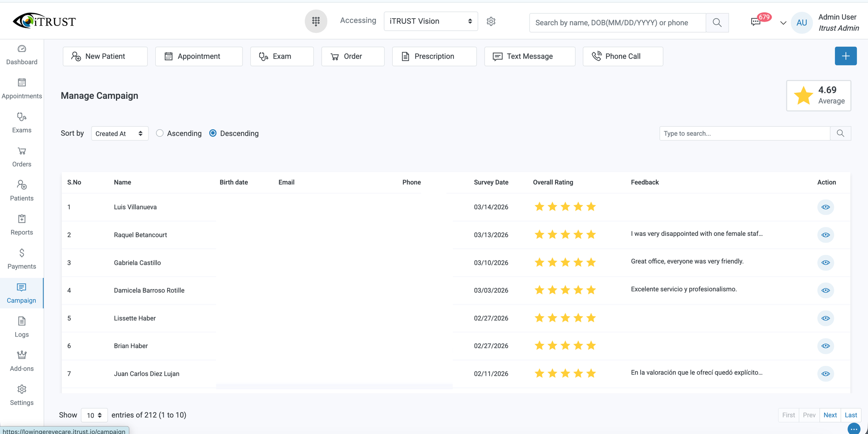Click the blue plus button
The height and width of the screenshot is (434, 868).
pos(845,56)
